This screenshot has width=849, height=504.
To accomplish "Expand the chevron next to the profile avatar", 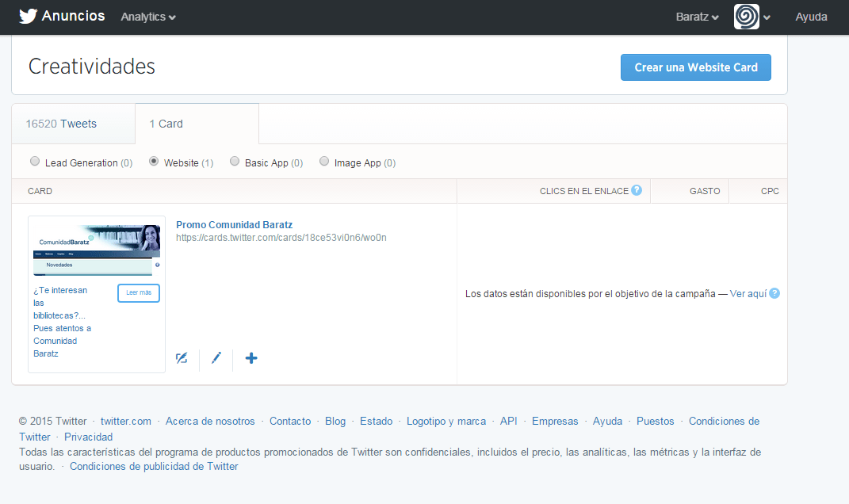I will coord(767,17).
